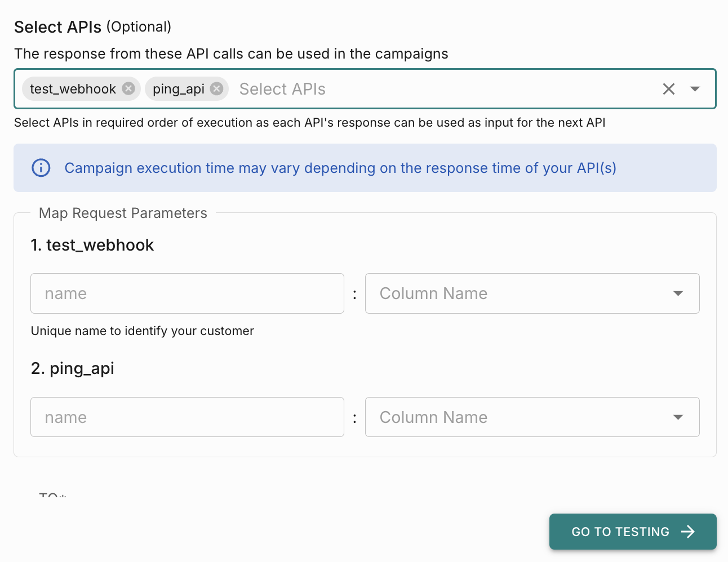Click the "Select APIs (Optional)" title
The image size is (728, 562).
pos(92,26)
